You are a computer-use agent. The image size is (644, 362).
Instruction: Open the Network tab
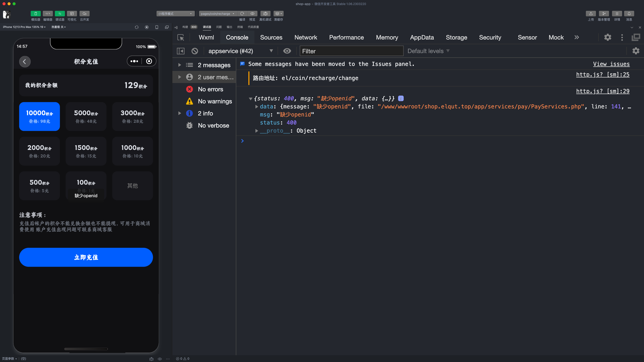pos(306,37)
